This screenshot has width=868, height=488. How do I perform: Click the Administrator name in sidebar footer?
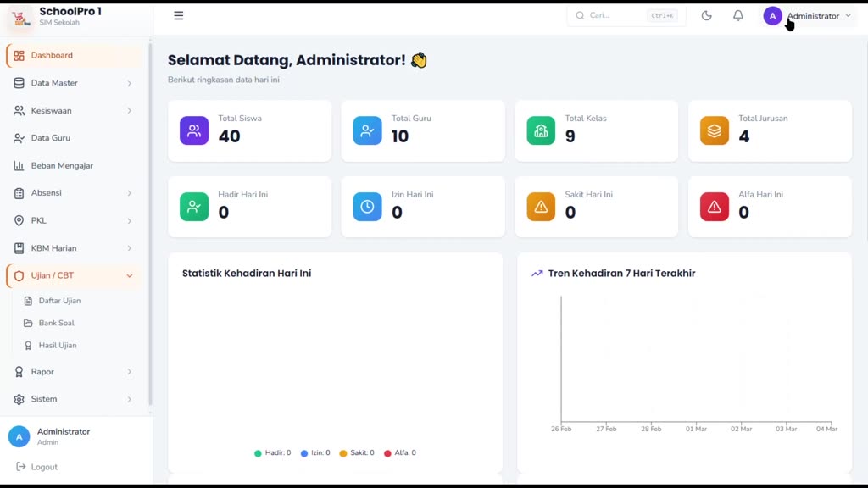point(63,431)
